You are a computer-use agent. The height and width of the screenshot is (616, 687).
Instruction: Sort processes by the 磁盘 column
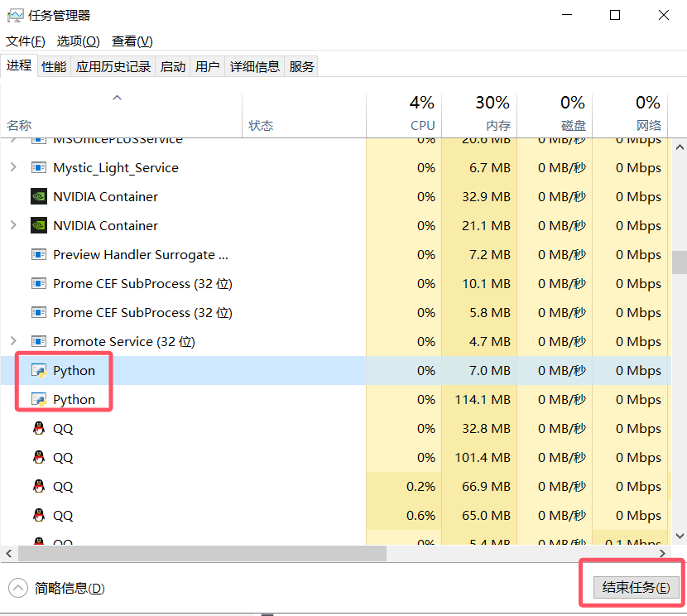coord(555,115)
